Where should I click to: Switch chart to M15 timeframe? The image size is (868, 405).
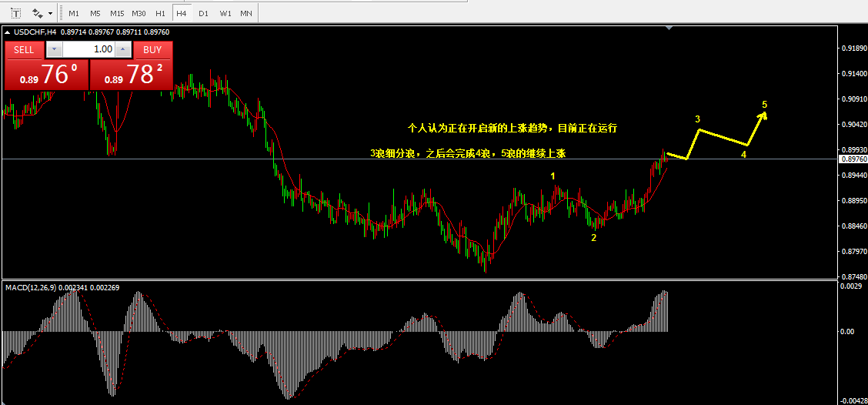click(x=117, y=13)
